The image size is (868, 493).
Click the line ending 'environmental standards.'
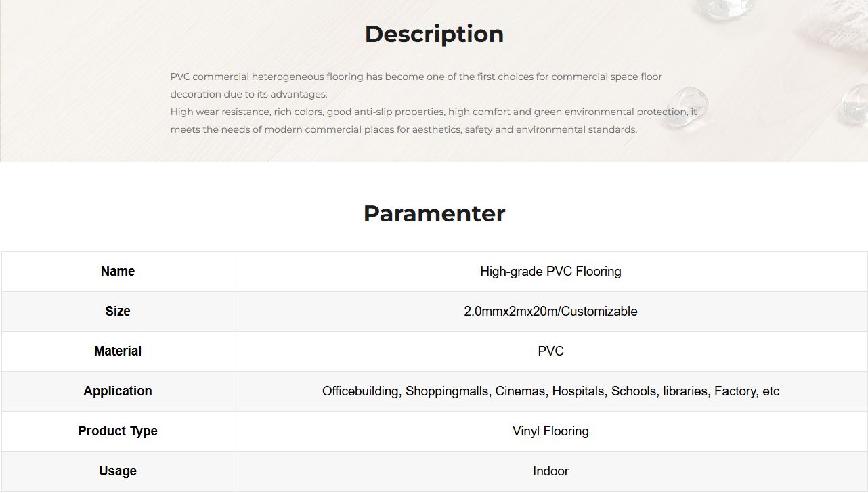click(404, 129)
